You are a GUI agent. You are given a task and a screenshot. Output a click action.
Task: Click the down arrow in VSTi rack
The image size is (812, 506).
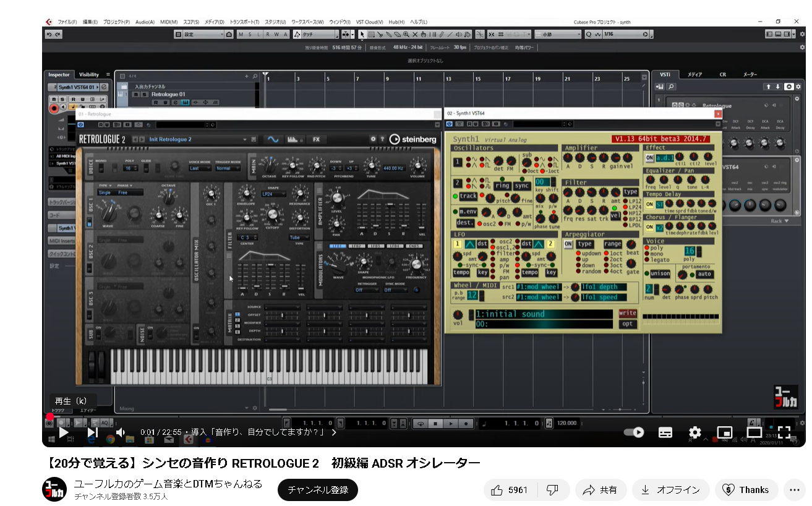778,87
